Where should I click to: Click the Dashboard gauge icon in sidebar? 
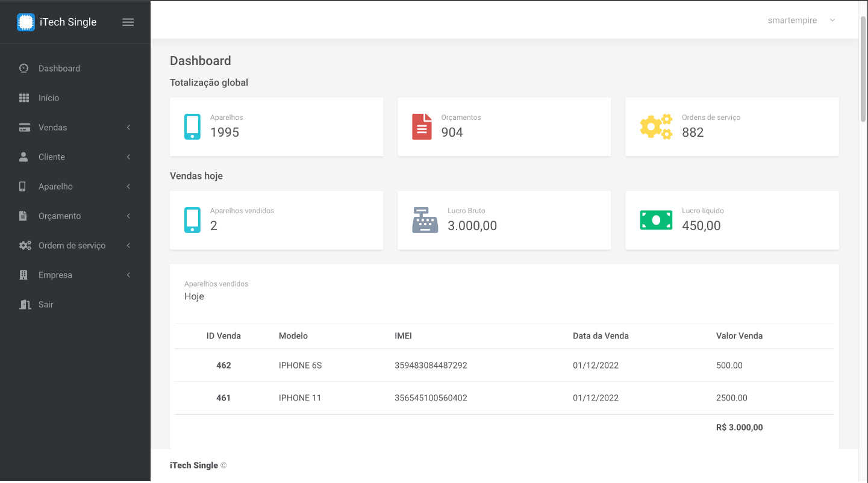pyautogui.click(x=24, y=68)
